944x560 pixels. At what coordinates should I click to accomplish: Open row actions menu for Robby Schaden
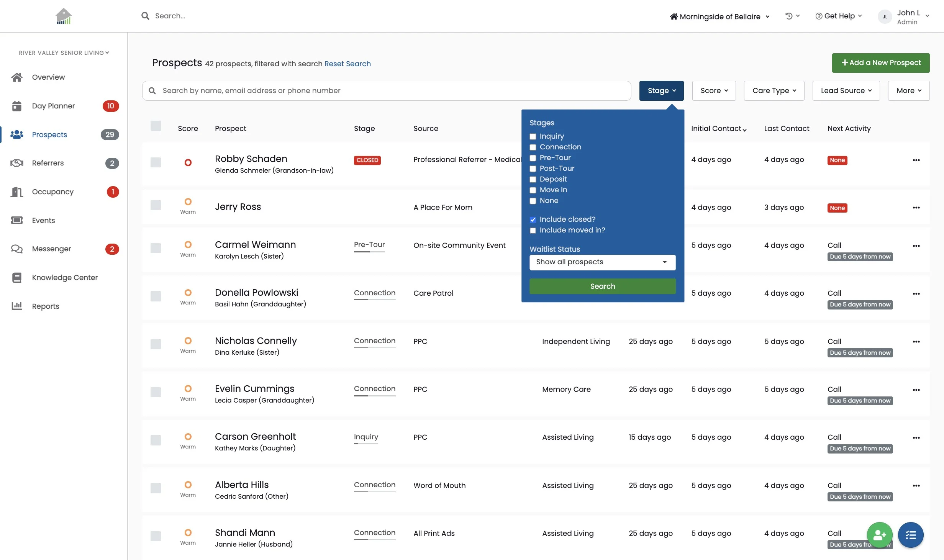[x=916, y=160]
